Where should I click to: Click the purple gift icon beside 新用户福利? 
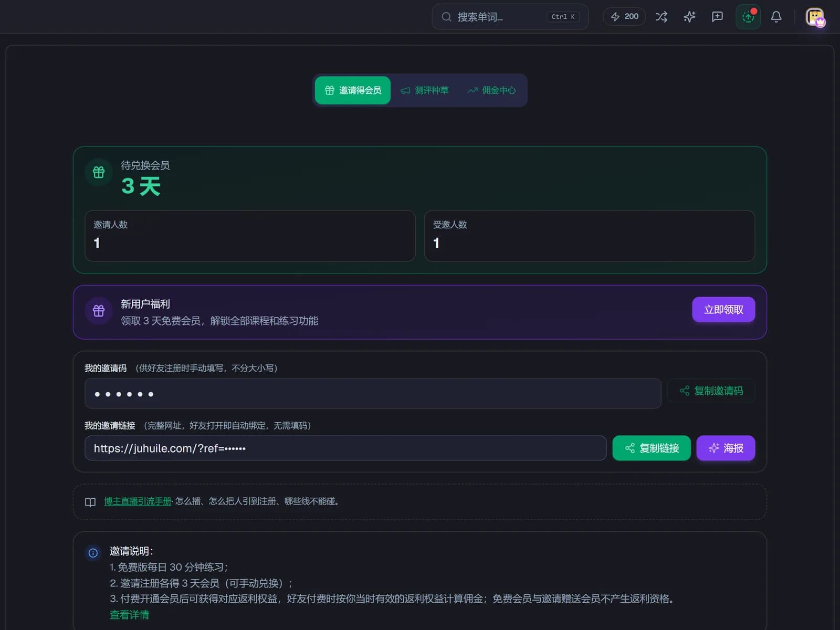(99, 311)
